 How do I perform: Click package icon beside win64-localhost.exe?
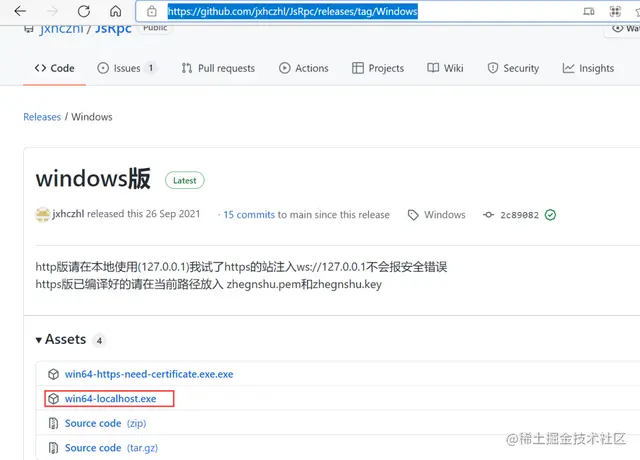(x=53, y=399)
